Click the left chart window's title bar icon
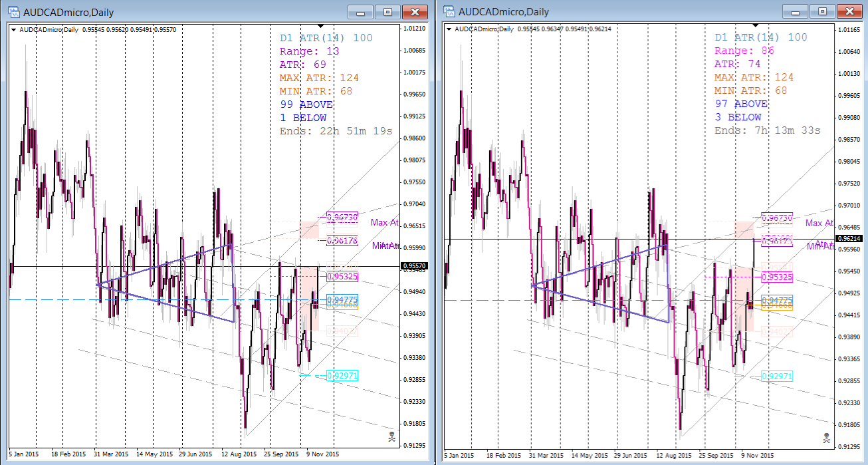The width and height of the screenshot is (868, 465). click(13, 12)
